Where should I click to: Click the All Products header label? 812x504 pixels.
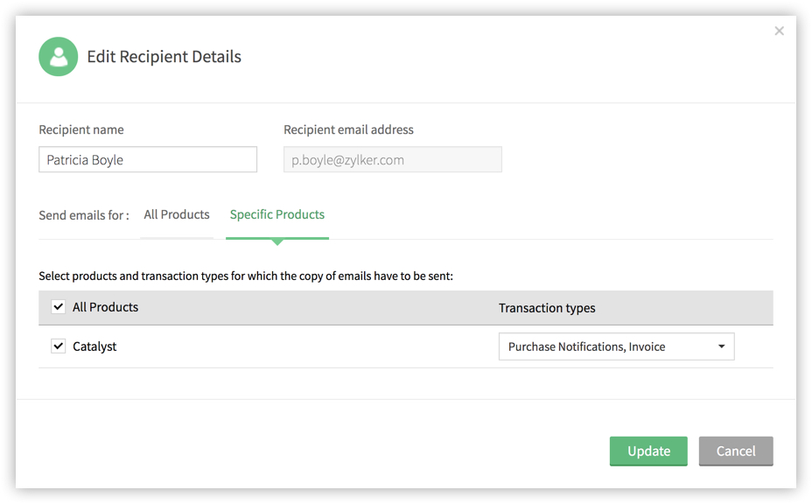click(105, 307)
